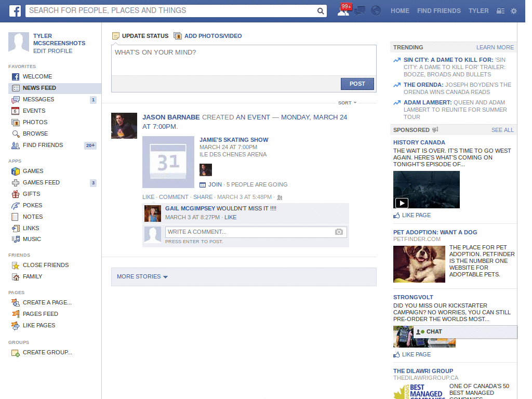
Task: Click the pet adoption dog image
Action: point(419,264)
